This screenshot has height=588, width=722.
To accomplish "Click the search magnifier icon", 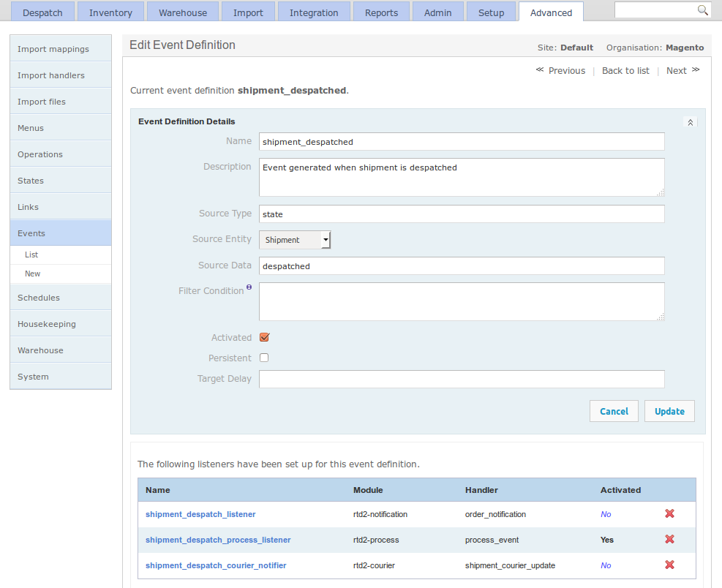I will 702,10.
